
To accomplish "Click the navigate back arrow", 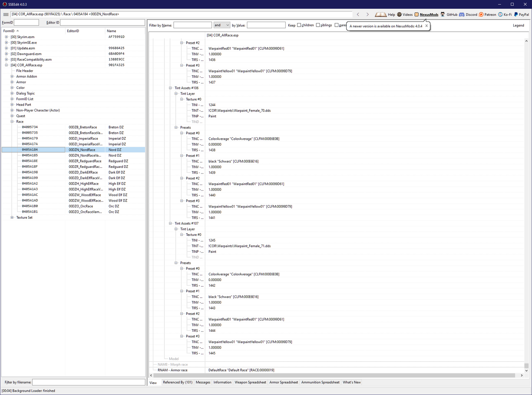I will click(358, 14).
